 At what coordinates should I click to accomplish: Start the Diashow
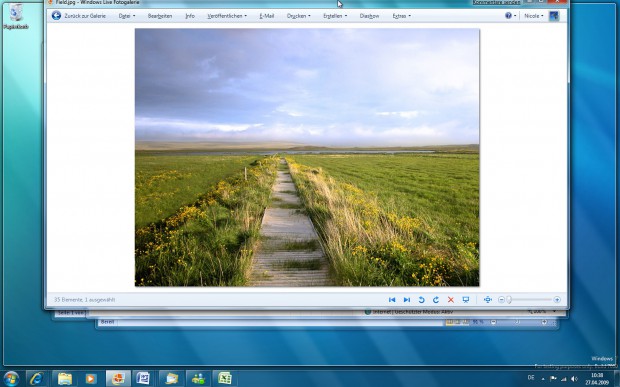pyautogui.click(x=369, y=16)
